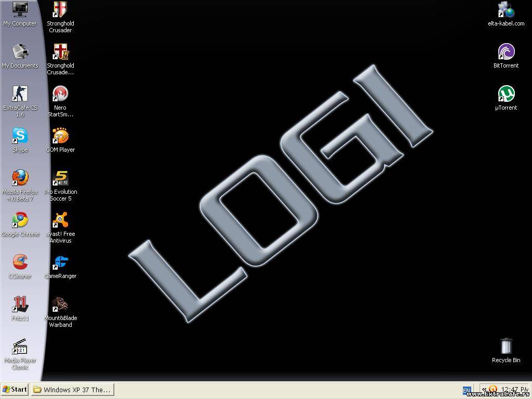
Task: Open the EN language bar selector
Action: (467, 390)
